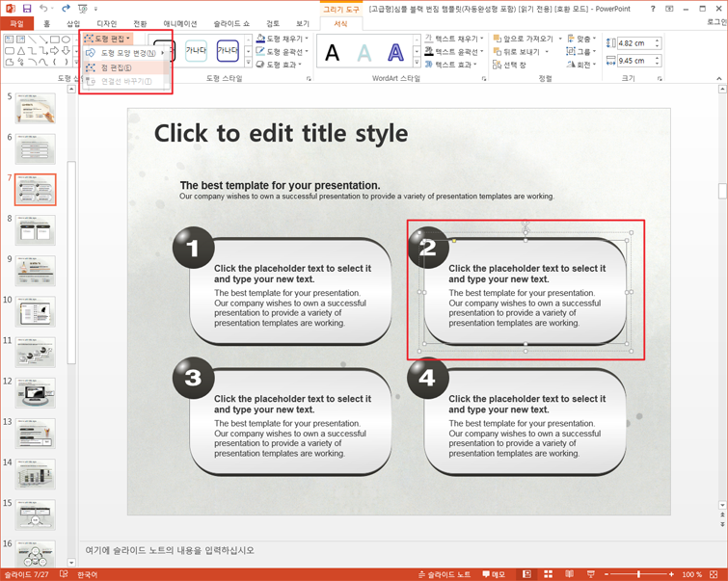Open the 선택 창 selection pane

[x=509, y=65]
